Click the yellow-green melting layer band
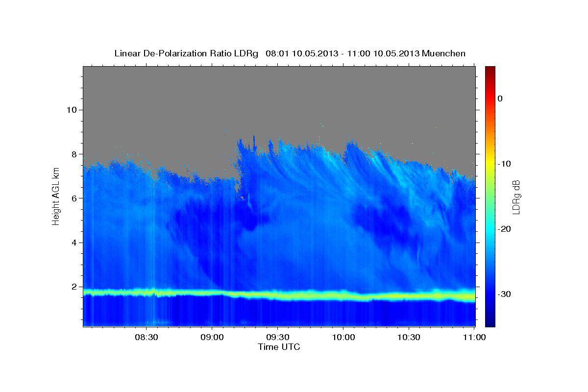 click(279, 294)
